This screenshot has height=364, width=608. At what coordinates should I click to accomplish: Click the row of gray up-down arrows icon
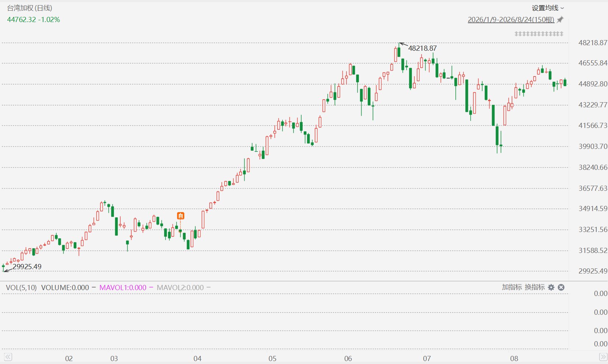tap(539, 34)
